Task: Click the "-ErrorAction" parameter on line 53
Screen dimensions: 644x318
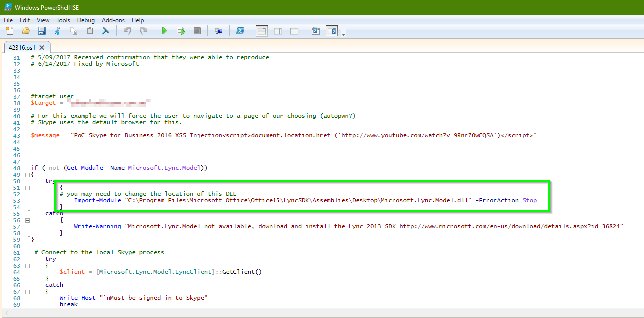Action: click(x=497, y=200)
